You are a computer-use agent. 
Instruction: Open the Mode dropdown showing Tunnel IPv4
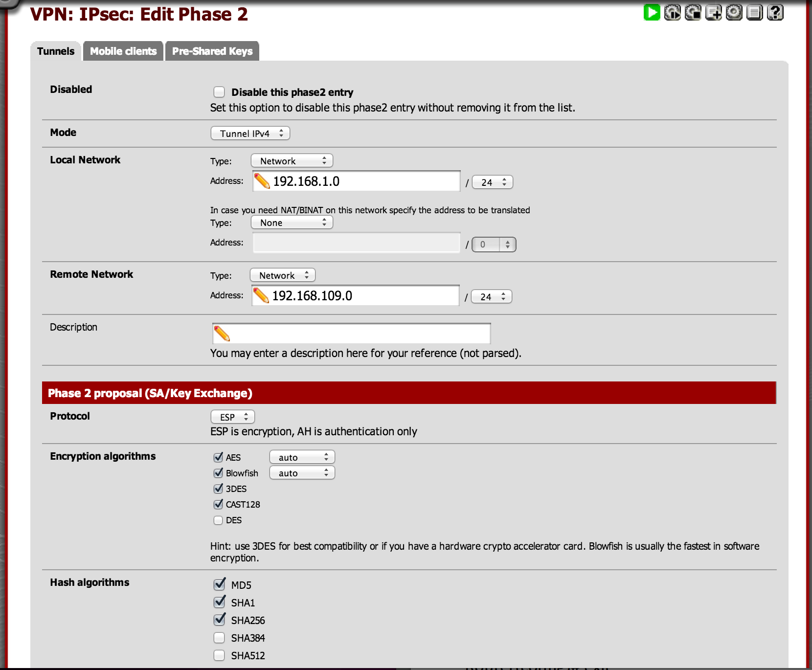pos(250,134)
